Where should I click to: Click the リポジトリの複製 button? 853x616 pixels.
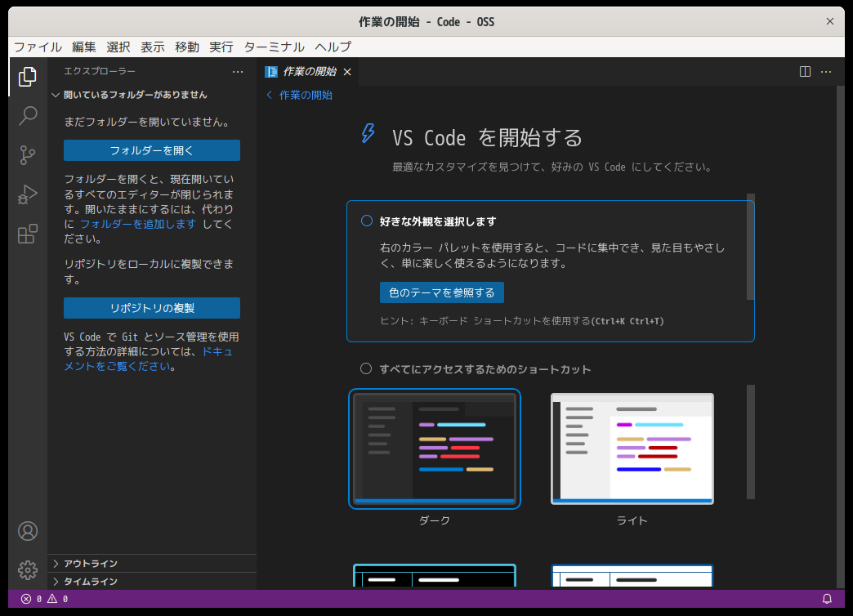pos(152,308)
